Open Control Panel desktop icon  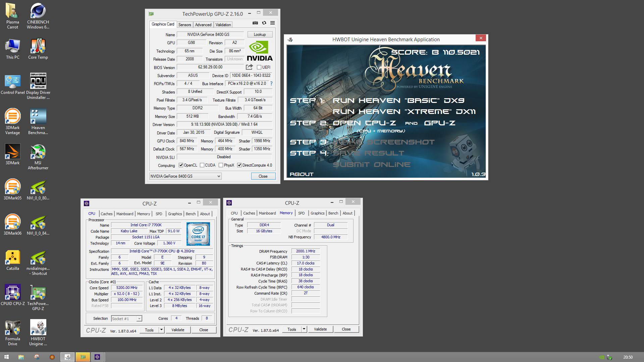[x=12, y=84]
